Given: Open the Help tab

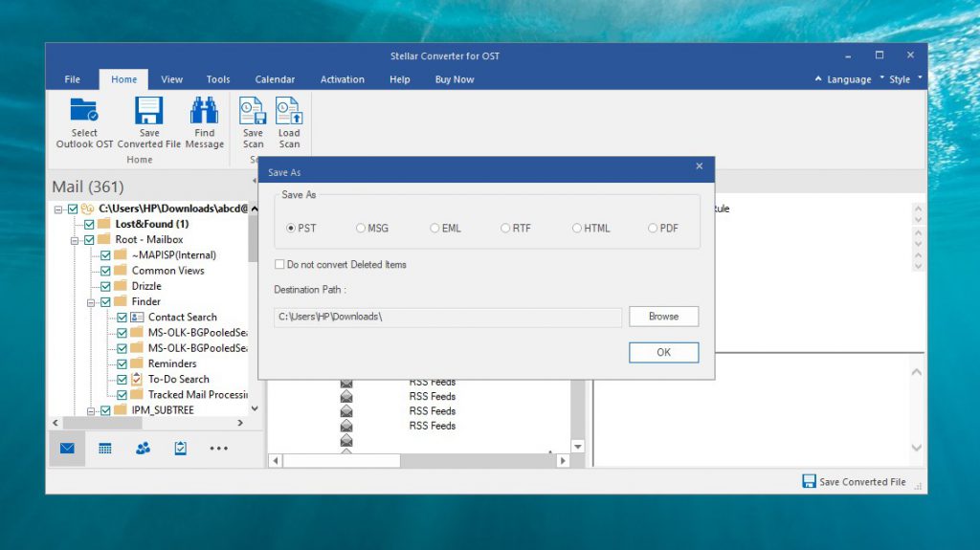Looking at the screenshot, I should [400, 79].
